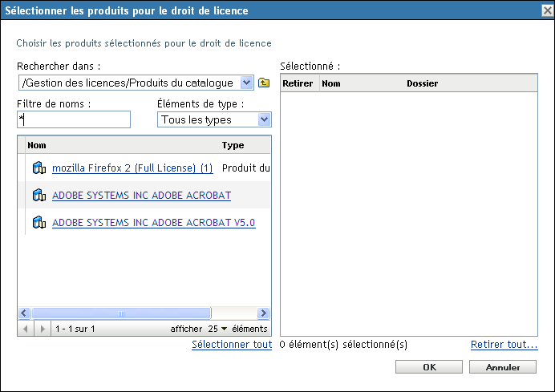Click the ADOBE ACROBAT V5.0 product icon
The height and width of the screenshot is (392, 555).
[x=39, y=223]
